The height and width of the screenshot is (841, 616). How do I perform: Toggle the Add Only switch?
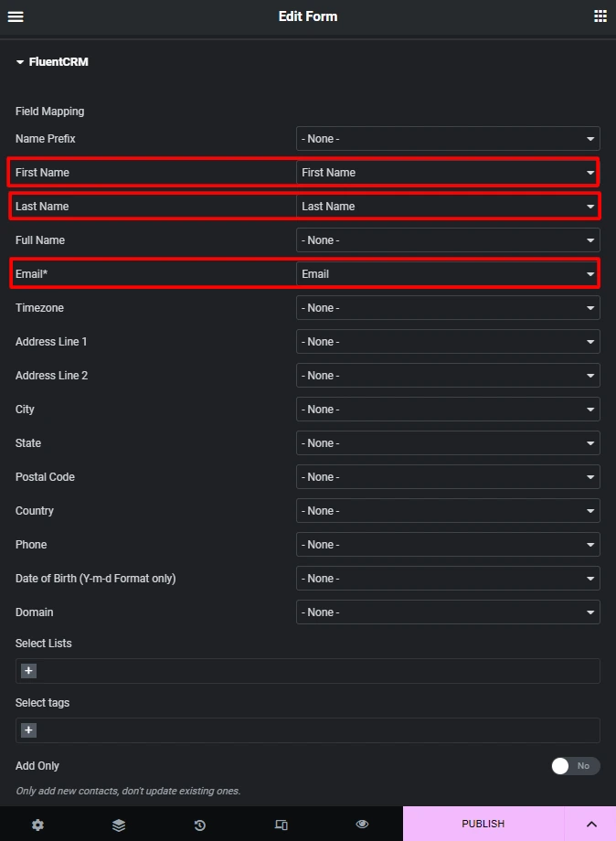(576, 766)
